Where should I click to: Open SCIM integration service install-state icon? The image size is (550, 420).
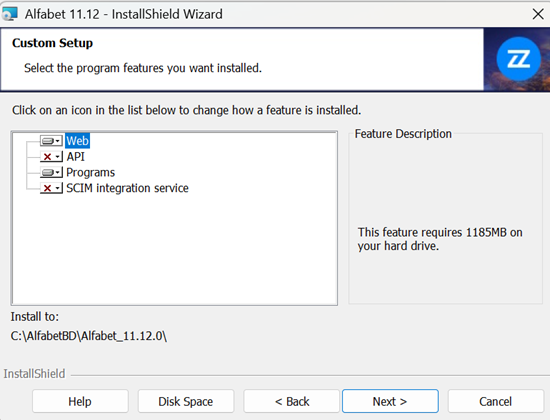click(x=51, y=188)
